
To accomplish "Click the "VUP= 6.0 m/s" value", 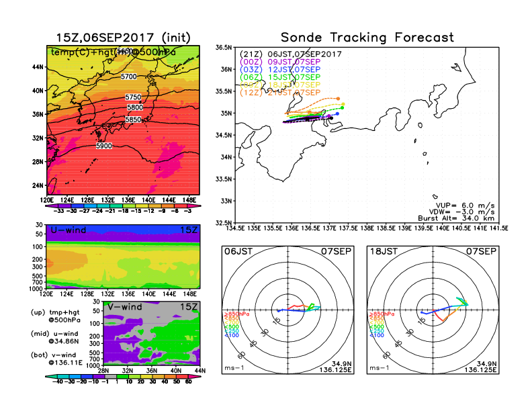I will pyautogui.click(x=465, y=205).
